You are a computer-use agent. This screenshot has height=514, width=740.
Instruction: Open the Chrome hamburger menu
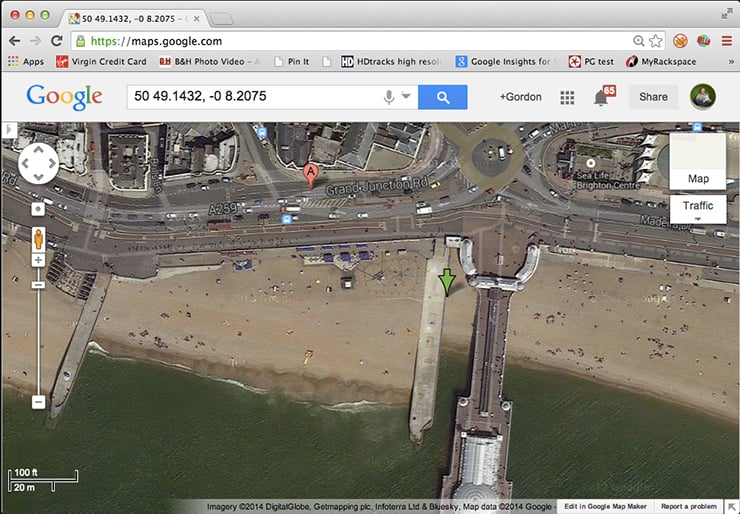(x=729, y=41)
